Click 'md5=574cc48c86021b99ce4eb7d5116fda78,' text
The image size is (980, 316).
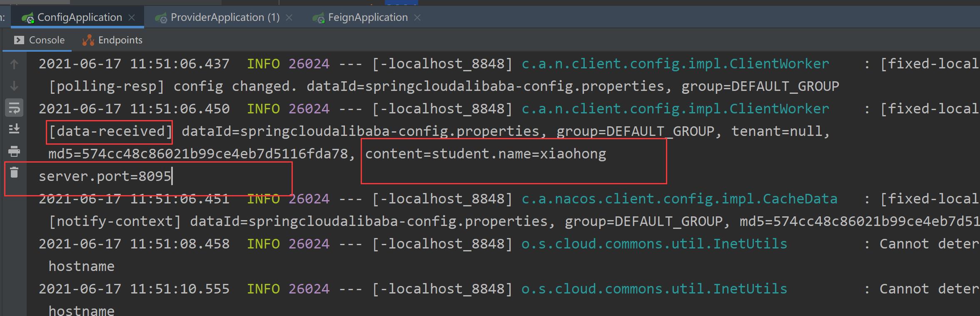pos(202,154)
